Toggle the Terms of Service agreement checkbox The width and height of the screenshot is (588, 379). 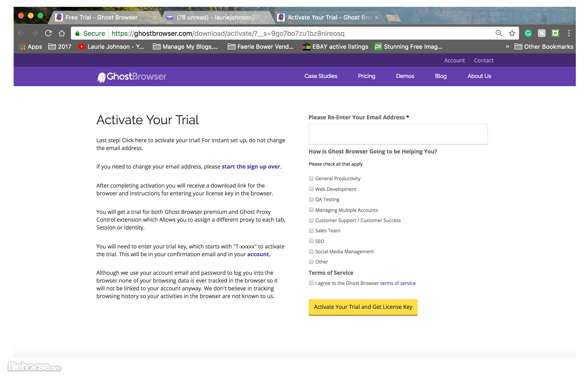[x=311, y=283]
